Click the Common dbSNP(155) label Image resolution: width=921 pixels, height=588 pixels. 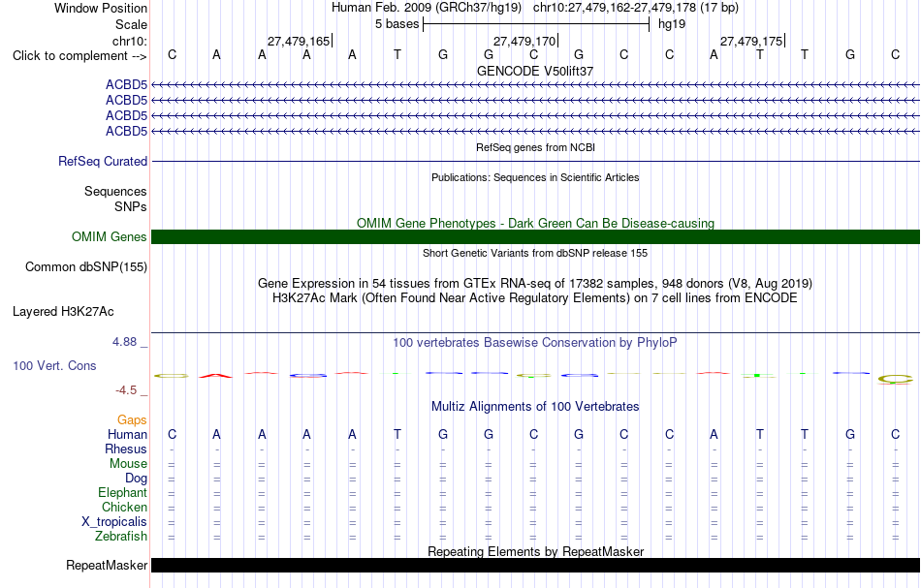[86, 267]
